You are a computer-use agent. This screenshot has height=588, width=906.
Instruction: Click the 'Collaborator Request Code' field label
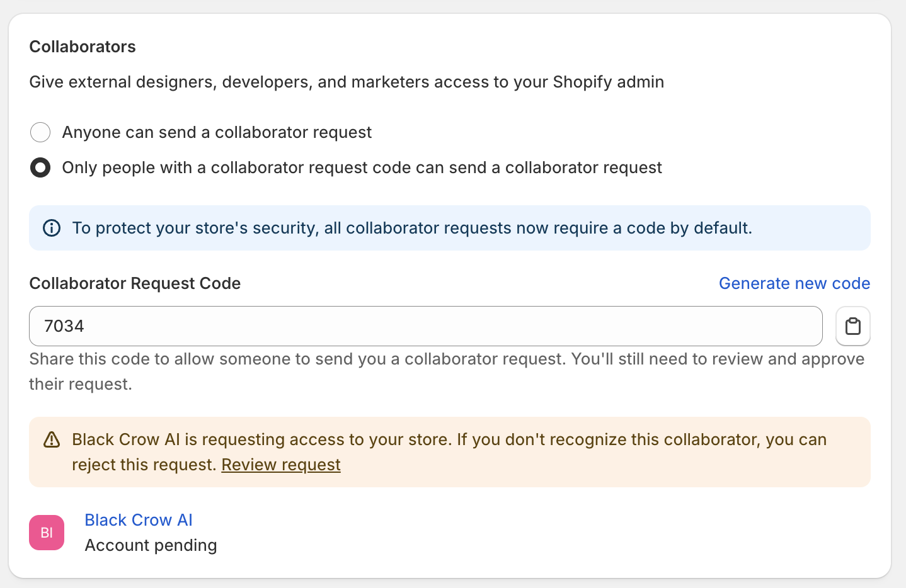tap(135, 283)
